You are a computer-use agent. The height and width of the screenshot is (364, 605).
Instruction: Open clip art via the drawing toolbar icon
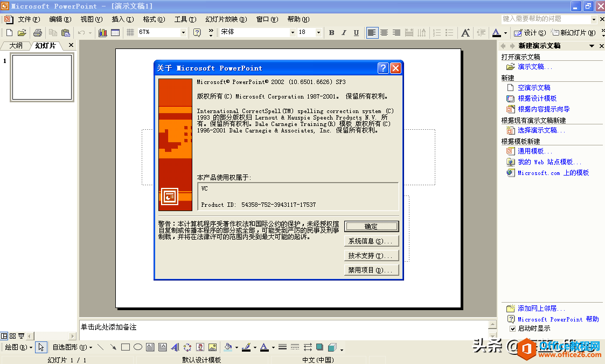pyautogui.click(x=200, y=347)
